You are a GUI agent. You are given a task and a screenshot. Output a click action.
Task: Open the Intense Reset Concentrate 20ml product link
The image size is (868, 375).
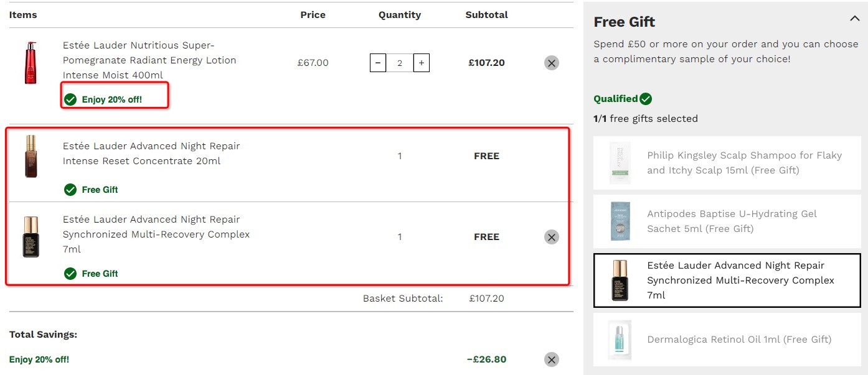click(x=151, y=154)
